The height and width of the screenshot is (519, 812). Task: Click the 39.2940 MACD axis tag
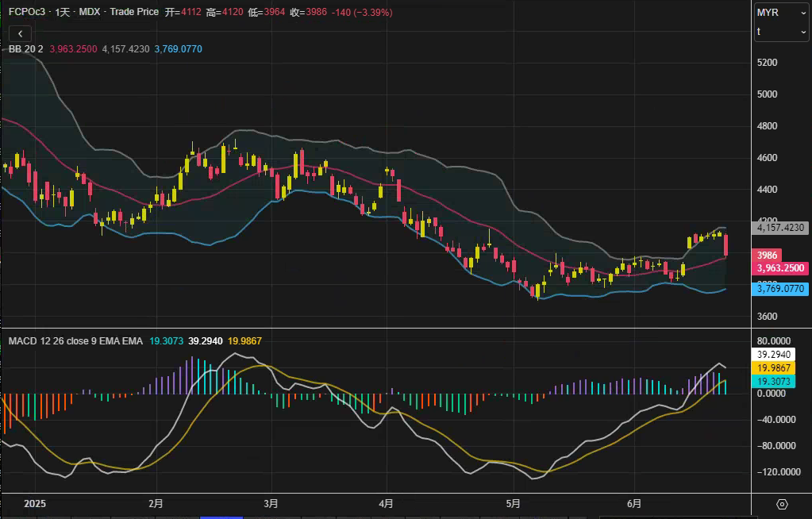(x=773, y=354)
